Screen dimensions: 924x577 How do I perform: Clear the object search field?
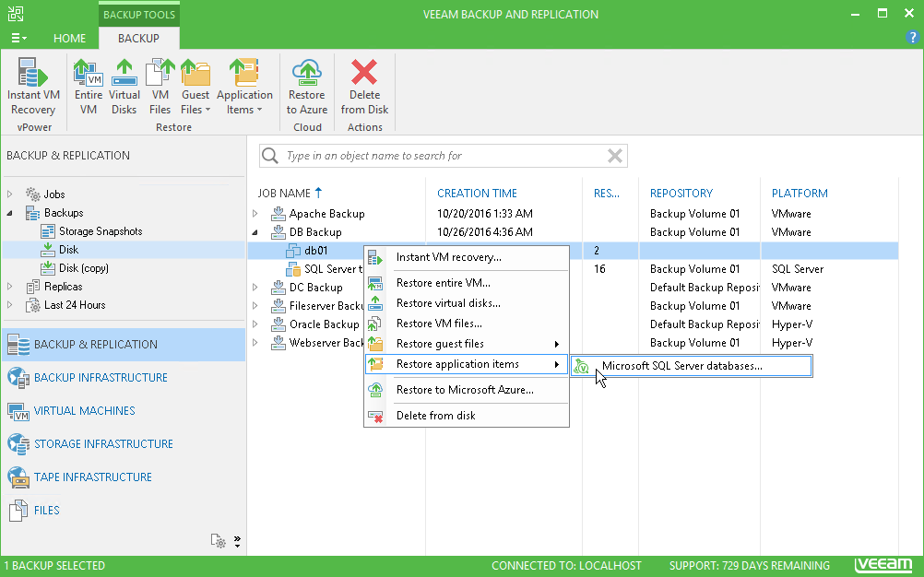click(614, 155)
